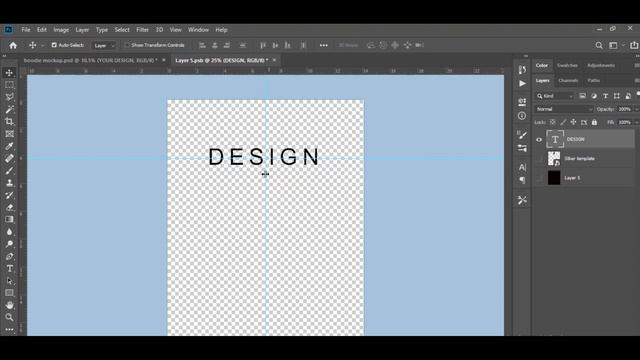Select the Pen tool
The height and width of the screenshot is (360, 640).
pos(9,256)
